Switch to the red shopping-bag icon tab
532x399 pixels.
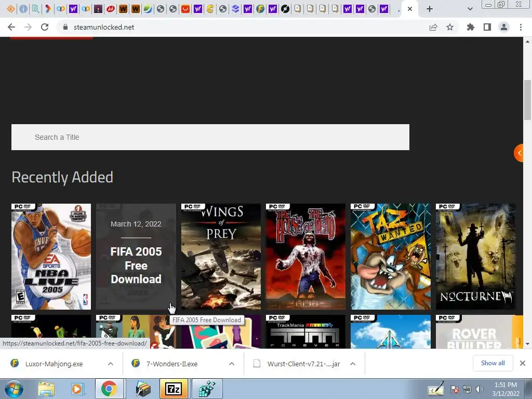click(185, 9)
